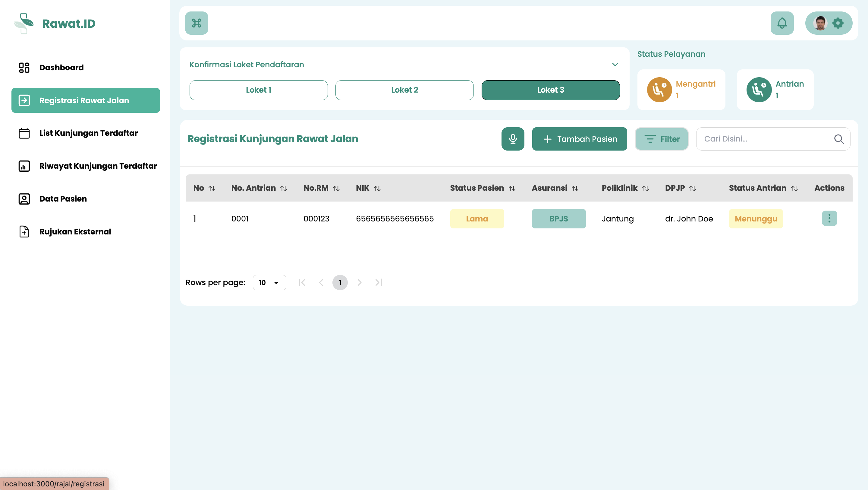Click Tambah Pasien button

pos(579,138)
